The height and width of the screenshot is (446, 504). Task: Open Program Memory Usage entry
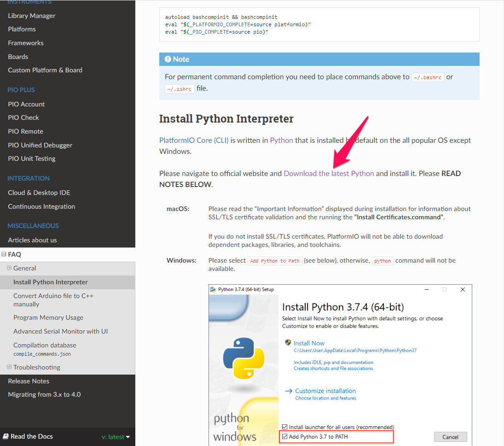click(x=48, y=318)
